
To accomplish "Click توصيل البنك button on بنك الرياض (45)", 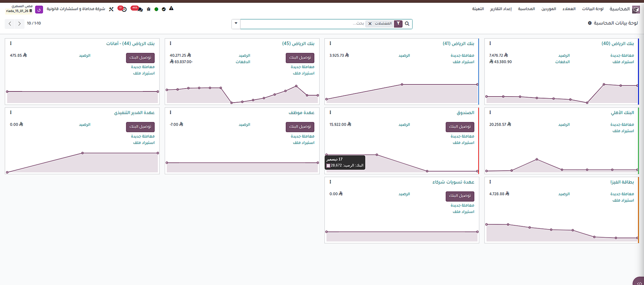I will pos(300,58).
